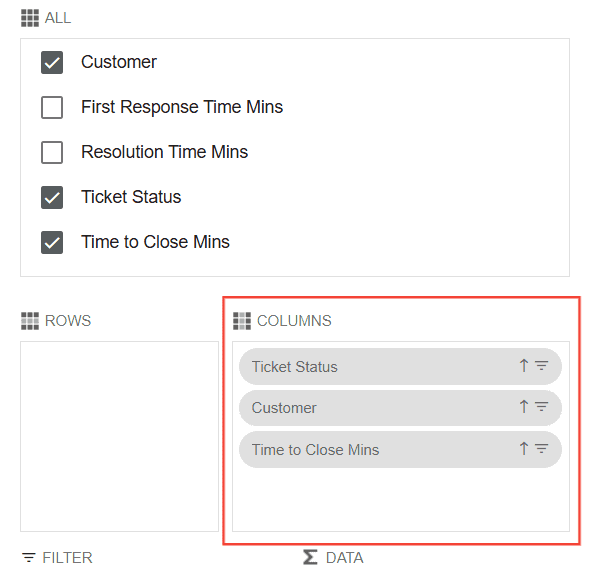This screenshot has height=570, width=591.
Task: Uncheck the Time to Close Mins checkbox
Action: tap(52, 242)
